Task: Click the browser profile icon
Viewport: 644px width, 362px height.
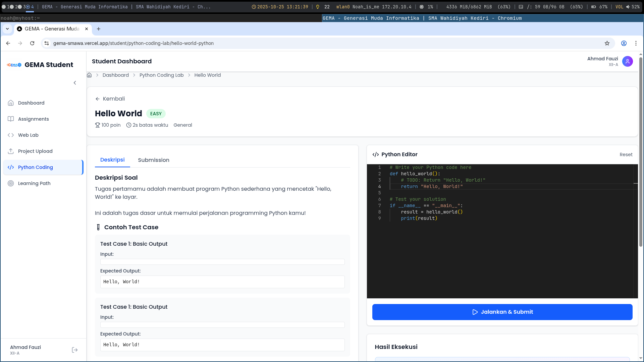Action: 624,43
